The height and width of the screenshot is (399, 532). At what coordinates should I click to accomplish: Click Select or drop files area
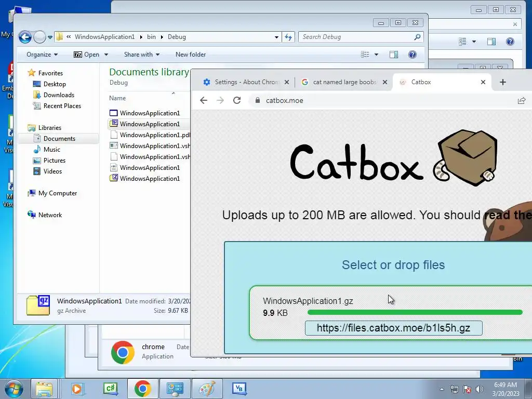393,264
